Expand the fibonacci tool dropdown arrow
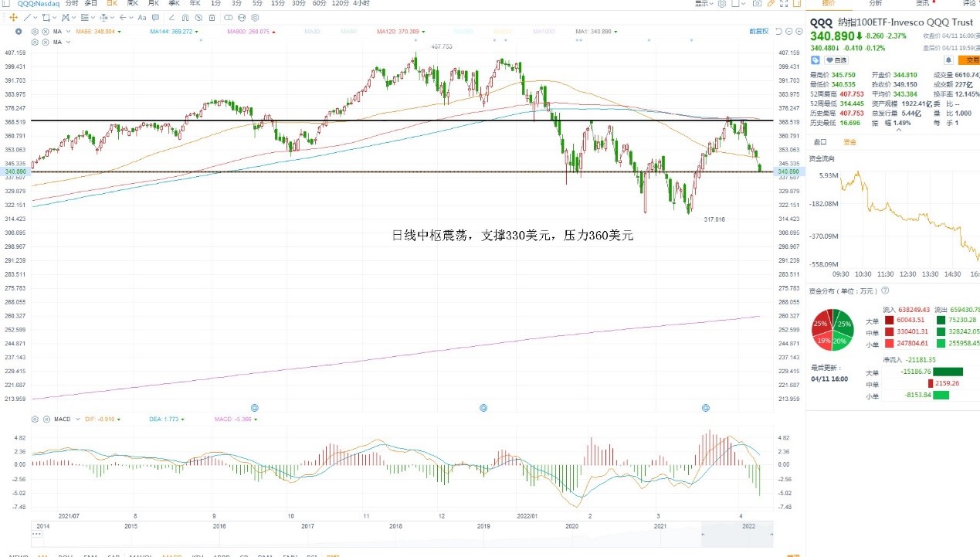 coord(93,18)
